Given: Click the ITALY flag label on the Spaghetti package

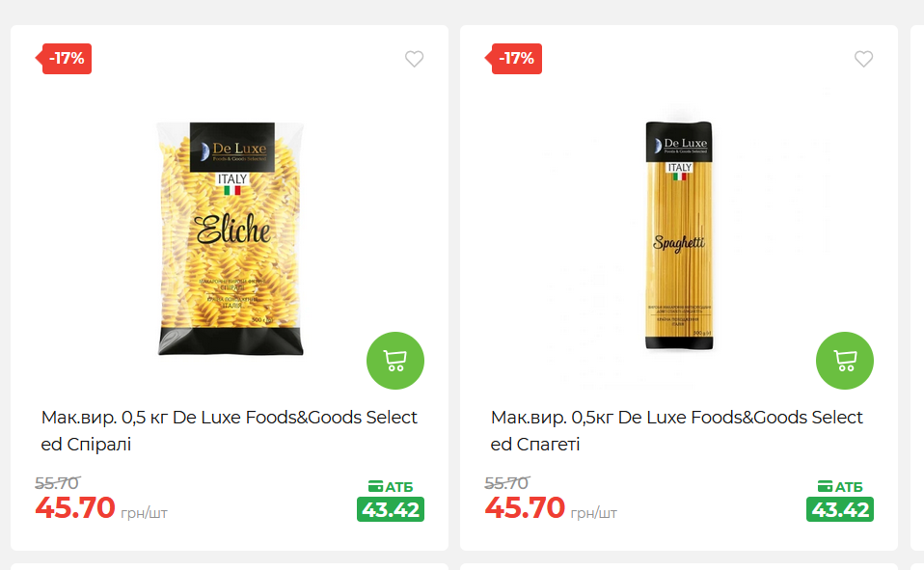Looking at the screenshot, I should coord(679,171).
